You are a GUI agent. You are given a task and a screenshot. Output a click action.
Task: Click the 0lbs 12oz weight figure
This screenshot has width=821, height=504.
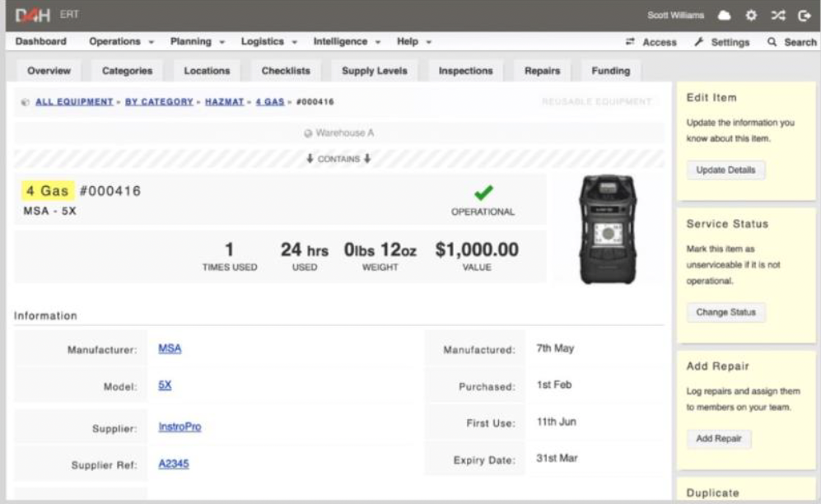(x=380, y=250)
